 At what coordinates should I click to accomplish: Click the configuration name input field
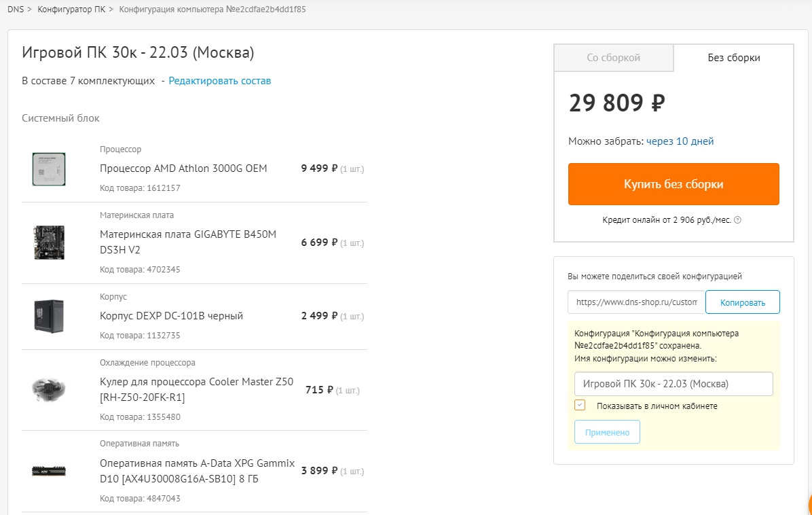click(673, 384)
